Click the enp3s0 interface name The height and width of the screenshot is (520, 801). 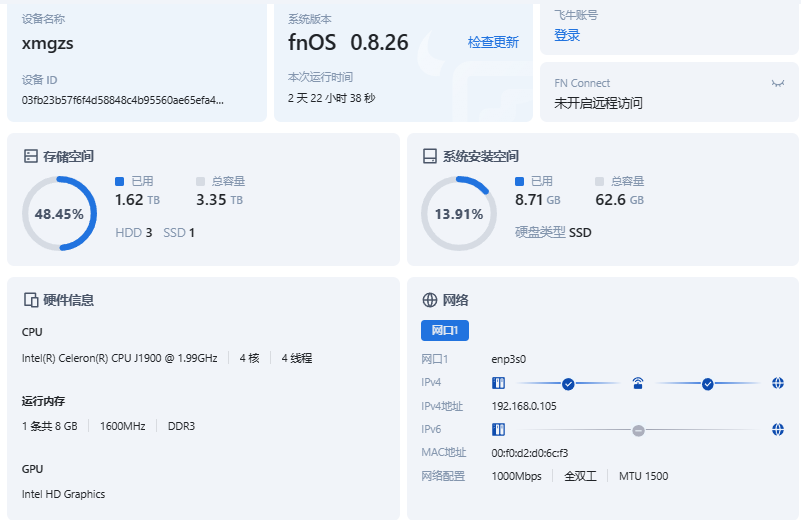pyautogui.click(x=509, y=359)
